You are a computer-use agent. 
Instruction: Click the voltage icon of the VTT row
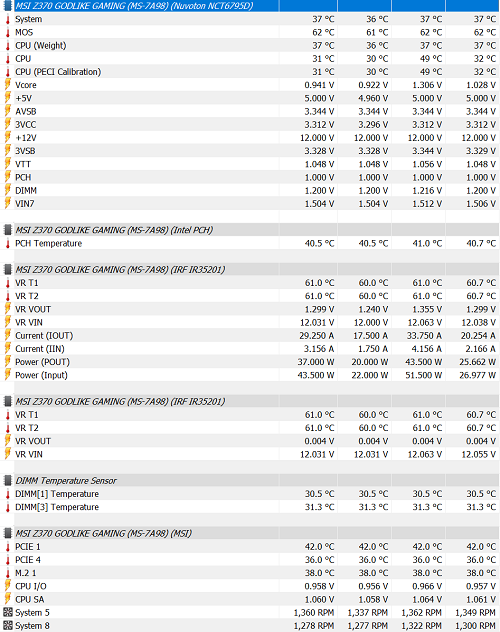coord(7,164)
